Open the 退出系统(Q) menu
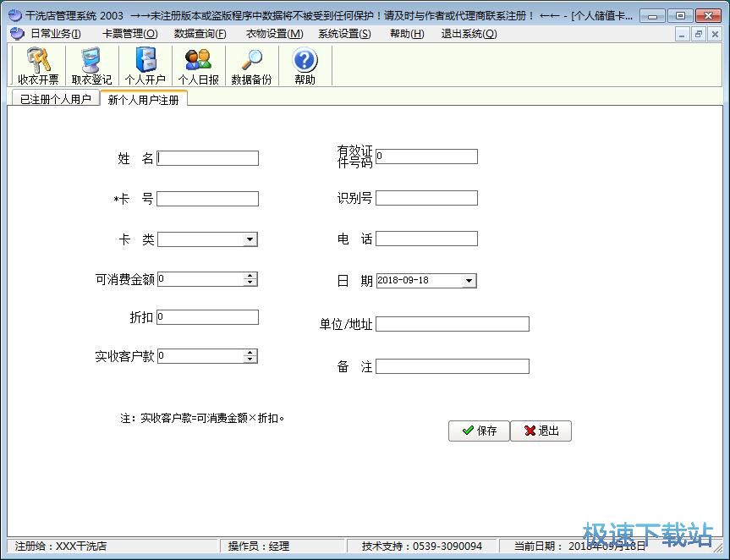 click(469, 34)
